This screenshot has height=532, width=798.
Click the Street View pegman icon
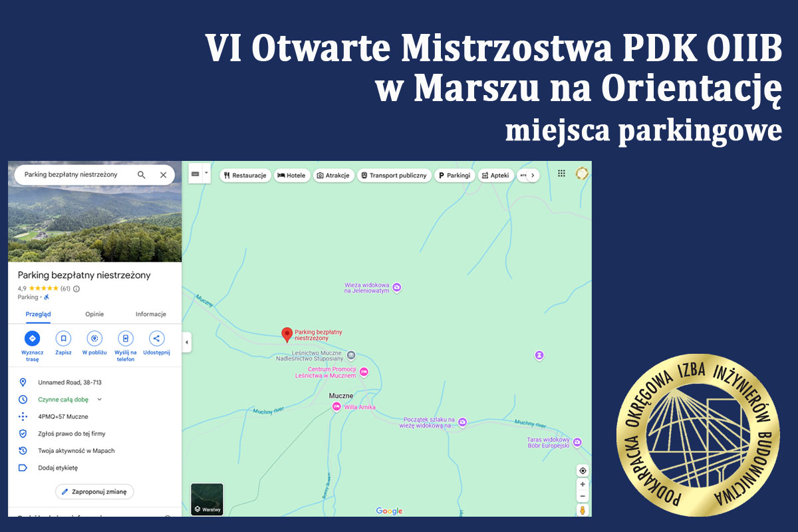point(583,511)
